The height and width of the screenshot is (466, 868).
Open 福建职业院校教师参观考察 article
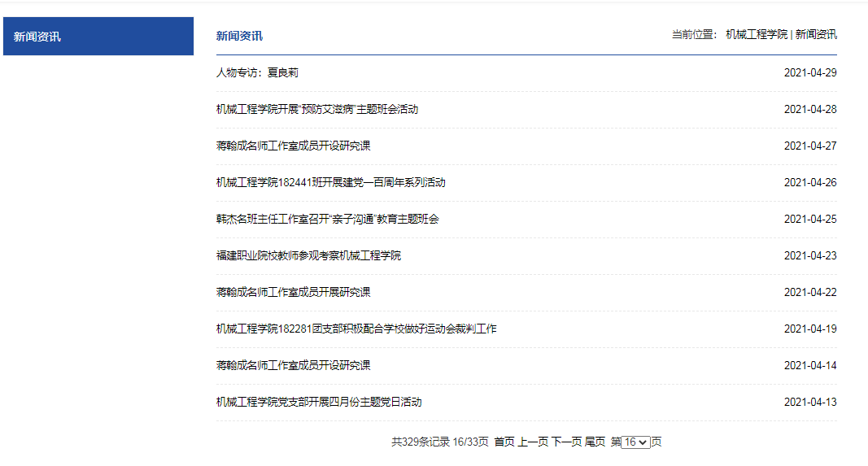click(308, 256)
